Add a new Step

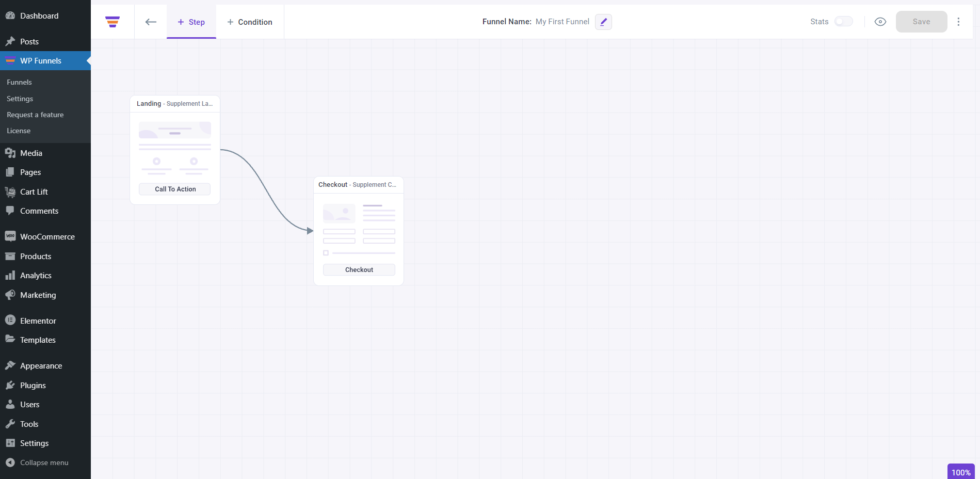191,22
